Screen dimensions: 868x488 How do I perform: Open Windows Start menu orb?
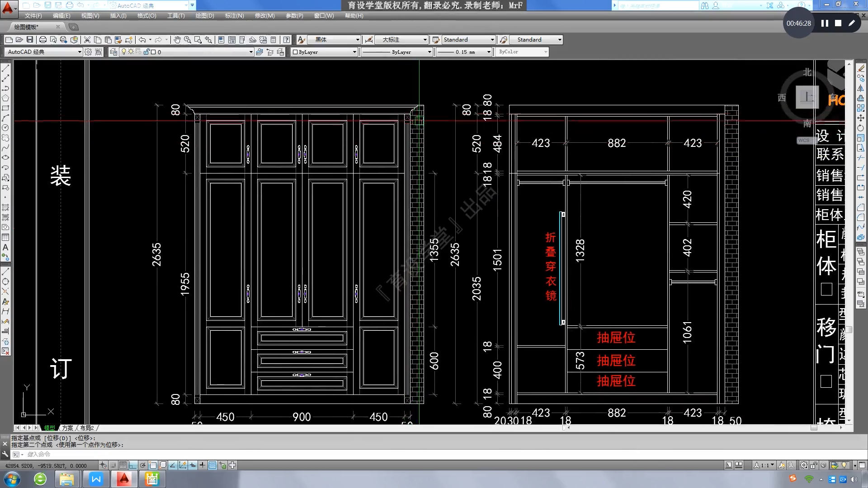12,479
